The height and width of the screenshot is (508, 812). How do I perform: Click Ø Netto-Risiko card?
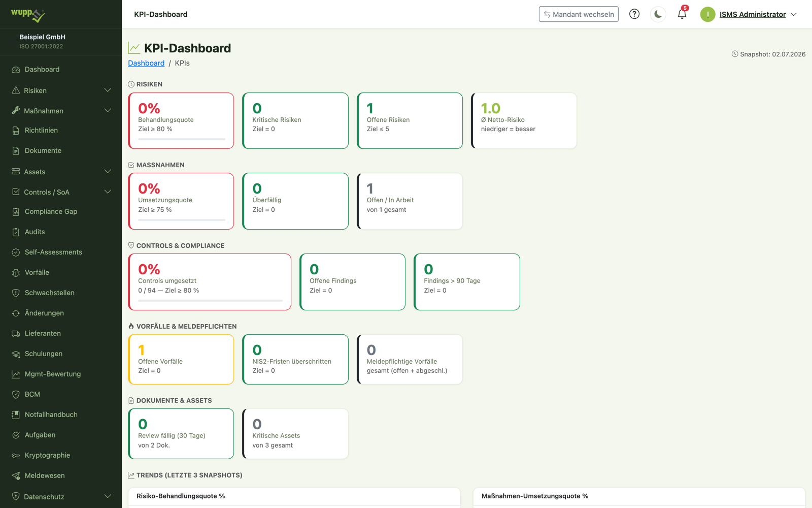coord(524,121)
